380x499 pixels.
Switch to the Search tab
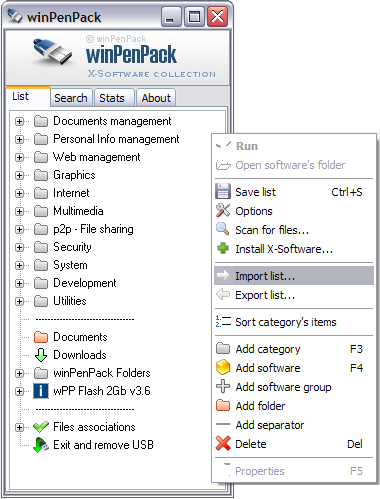(71, 98)
